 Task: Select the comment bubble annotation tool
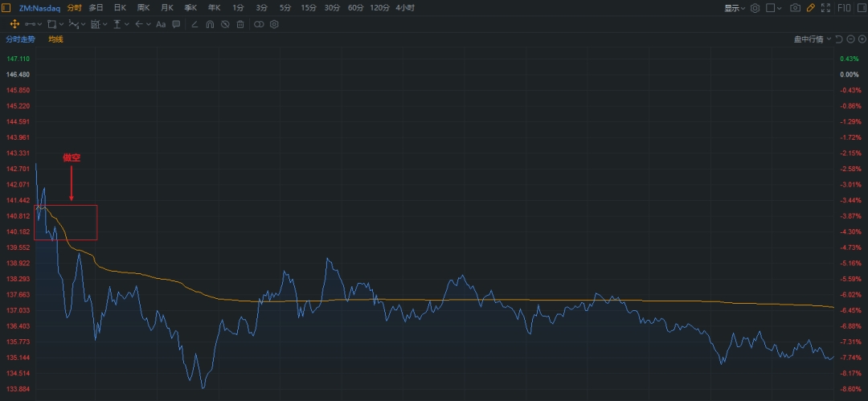pyautogui.click(x=176, y=24)
